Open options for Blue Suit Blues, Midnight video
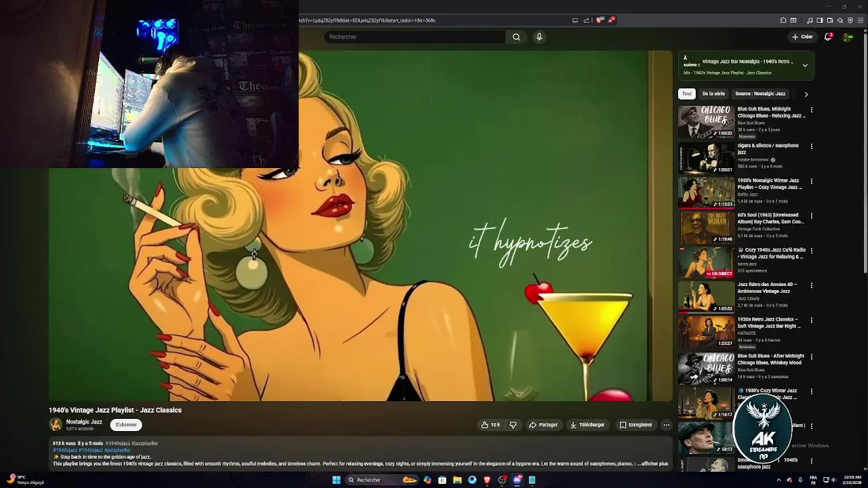Screen dimensions: 868x488 point(811,110)
